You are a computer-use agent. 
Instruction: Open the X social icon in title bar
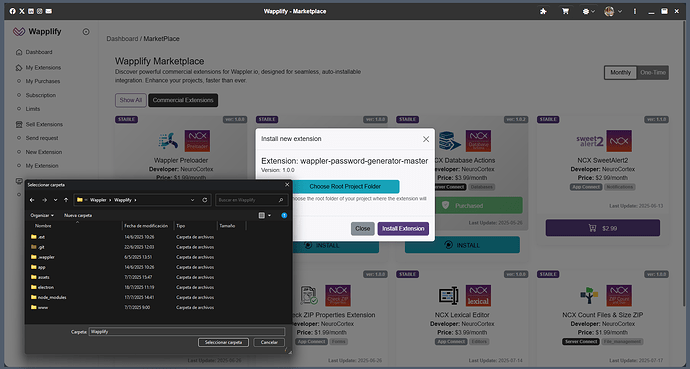click(22, 11)
